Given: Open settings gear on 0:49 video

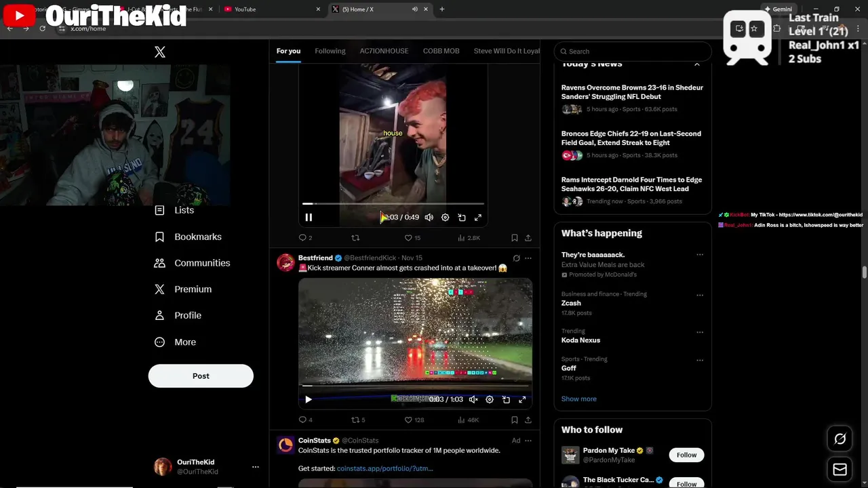Looking at the screenshot, I should coord(446,218).
